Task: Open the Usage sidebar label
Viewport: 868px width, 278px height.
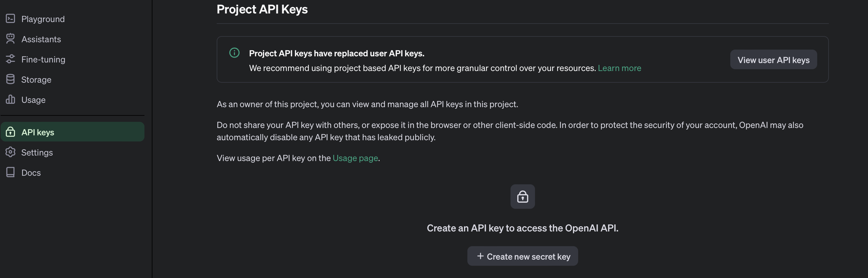Action: 33,100
